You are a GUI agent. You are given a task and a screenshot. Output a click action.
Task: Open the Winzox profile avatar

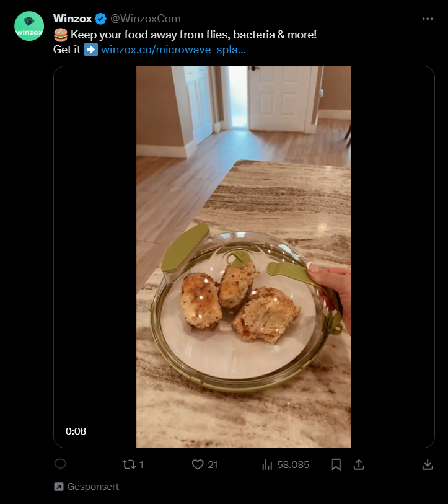pyautogui.click(x=29, y=26)
